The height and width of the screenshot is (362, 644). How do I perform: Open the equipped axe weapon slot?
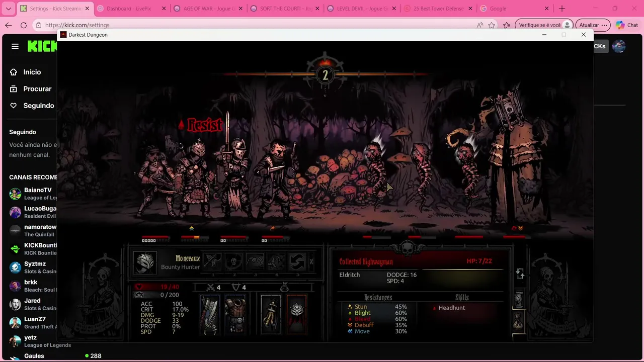coord(209,314)
